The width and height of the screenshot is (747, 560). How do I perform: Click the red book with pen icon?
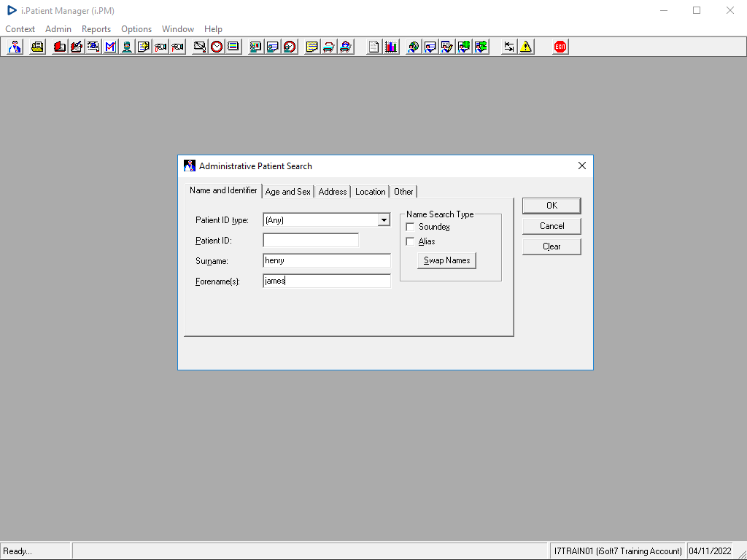76,47
